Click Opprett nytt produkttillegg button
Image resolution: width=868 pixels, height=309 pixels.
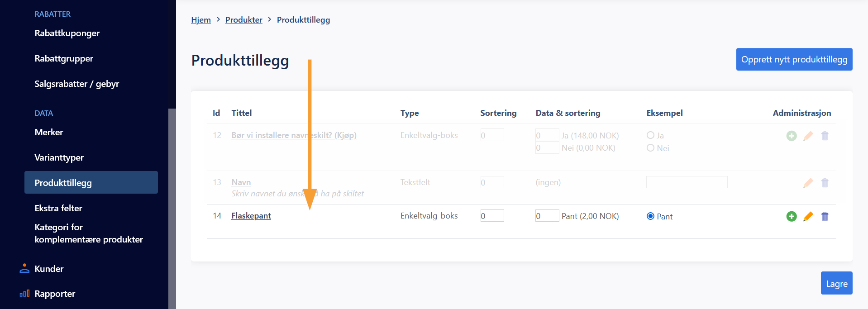coord(794,59)
